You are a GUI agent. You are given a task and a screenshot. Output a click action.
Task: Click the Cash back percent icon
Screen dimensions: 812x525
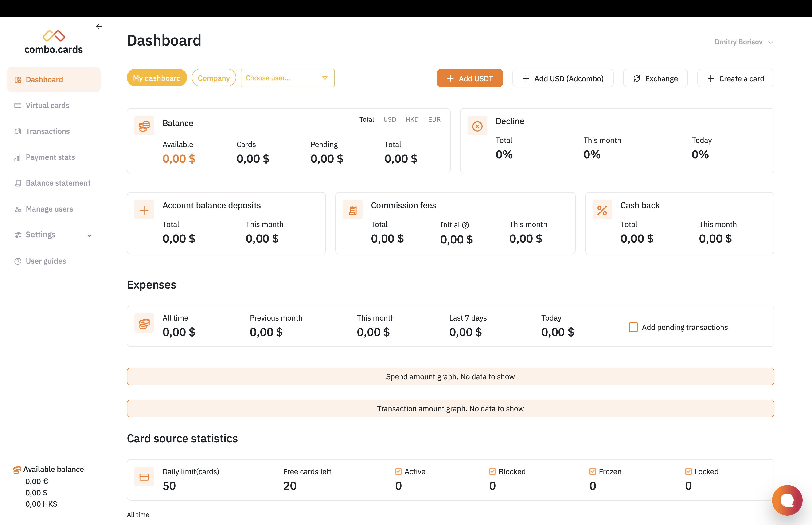coord(602,210)
